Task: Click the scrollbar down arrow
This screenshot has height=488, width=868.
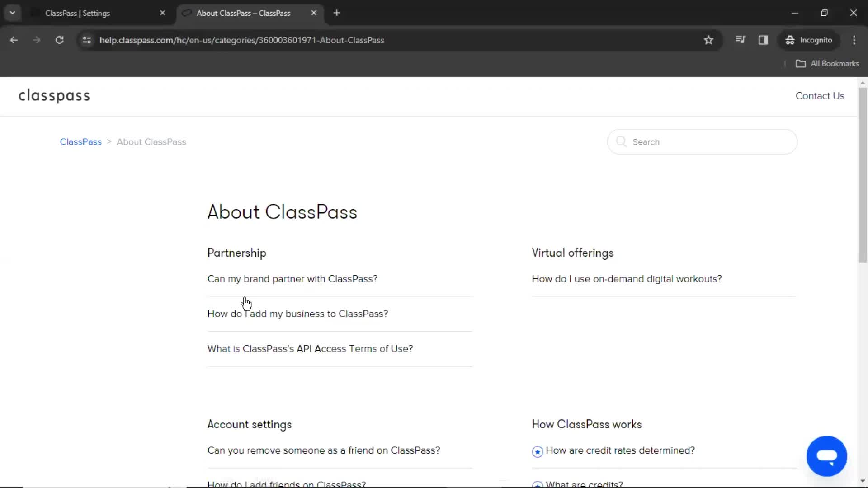Action: click(863, 481)
